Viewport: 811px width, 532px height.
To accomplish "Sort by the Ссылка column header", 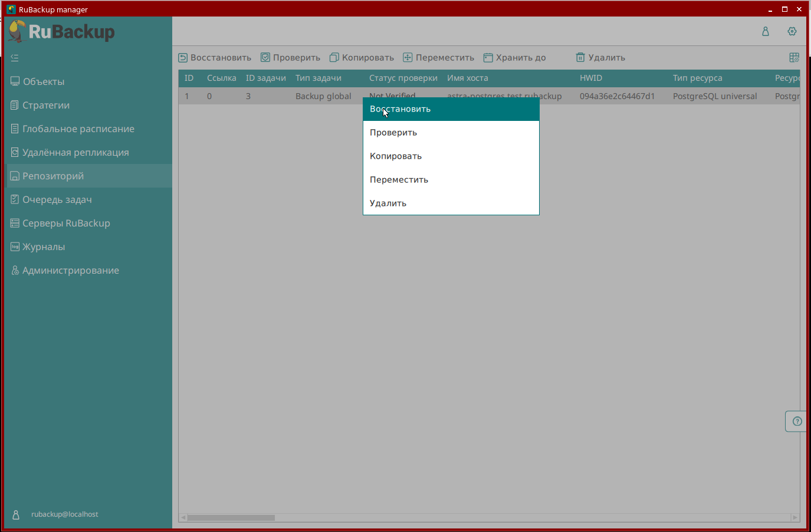I will click(221, 78).
